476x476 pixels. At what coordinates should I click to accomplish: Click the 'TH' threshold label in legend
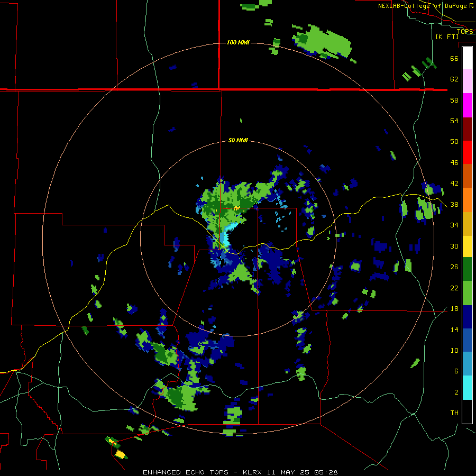point(454,413)
